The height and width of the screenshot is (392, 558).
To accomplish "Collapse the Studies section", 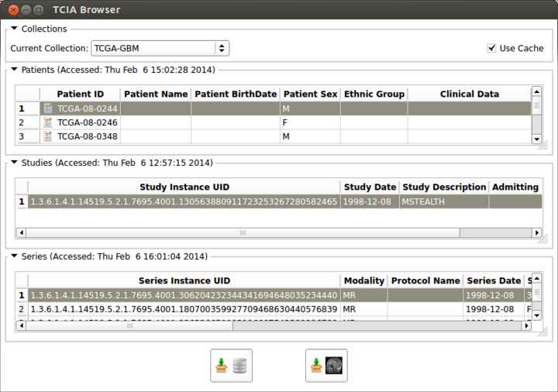I will click(14, 163).
